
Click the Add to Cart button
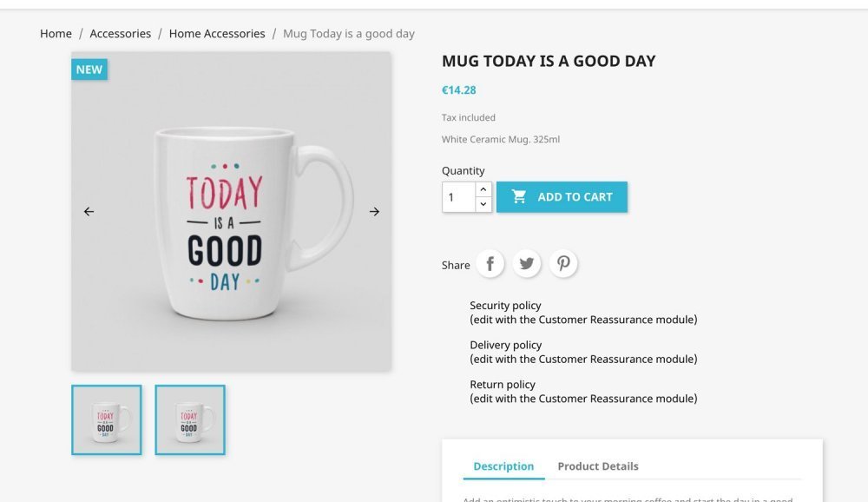[562, 197]
